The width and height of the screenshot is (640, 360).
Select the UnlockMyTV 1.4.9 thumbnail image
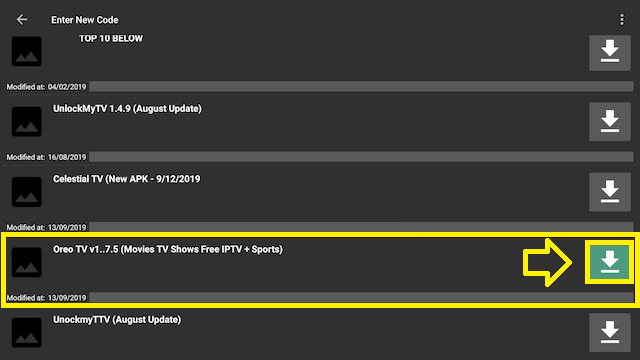tap(27, 122)
